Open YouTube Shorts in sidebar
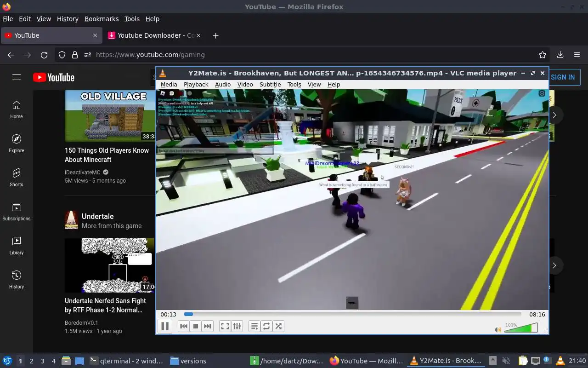 coord(17,178)
